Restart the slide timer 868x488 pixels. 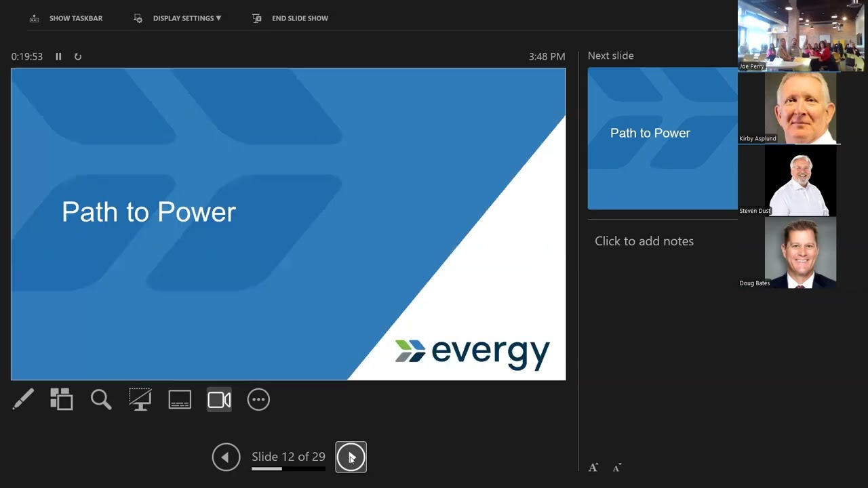[x=78, y=57]
